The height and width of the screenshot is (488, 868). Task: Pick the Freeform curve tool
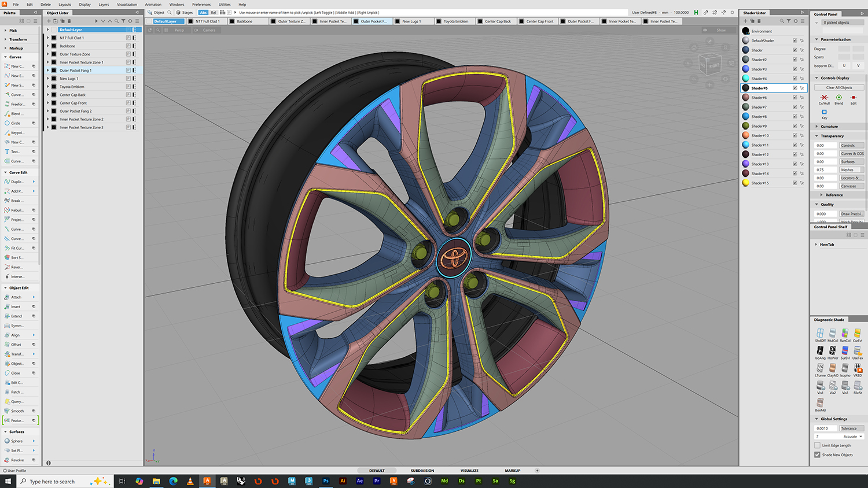pyautogui.click(x=16, y=104)
